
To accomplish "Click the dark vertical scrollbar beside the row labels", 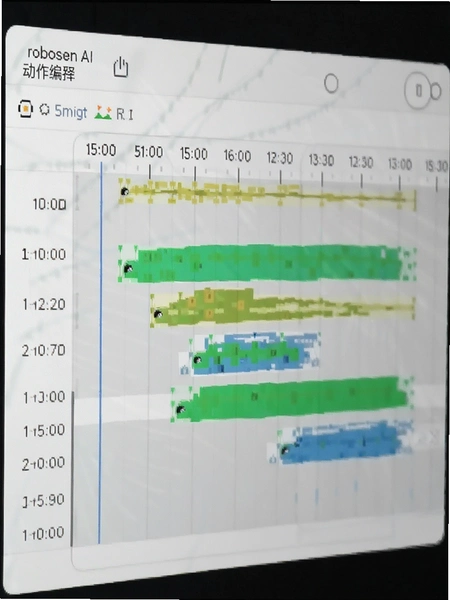I will (72, 469).
